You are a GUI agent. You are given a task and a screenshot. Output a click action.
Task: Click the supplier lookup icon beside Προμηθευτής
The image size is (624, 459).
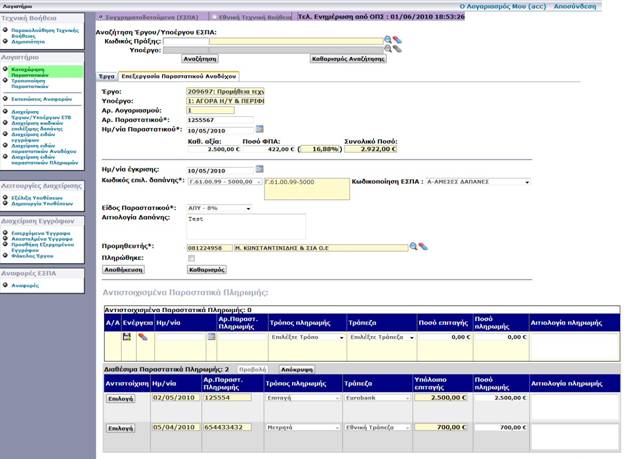[411, 245]
